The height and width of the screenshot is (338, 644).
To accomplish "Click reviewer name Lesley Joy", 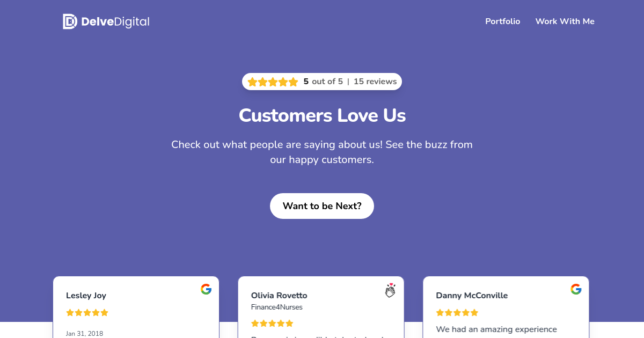I will click(86, 295).
